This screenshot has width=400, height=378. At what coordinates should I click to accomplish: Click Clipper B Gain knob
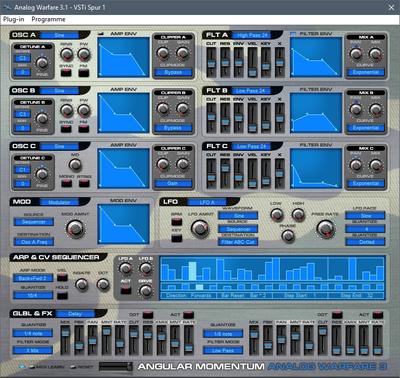[x=182, y=108]
